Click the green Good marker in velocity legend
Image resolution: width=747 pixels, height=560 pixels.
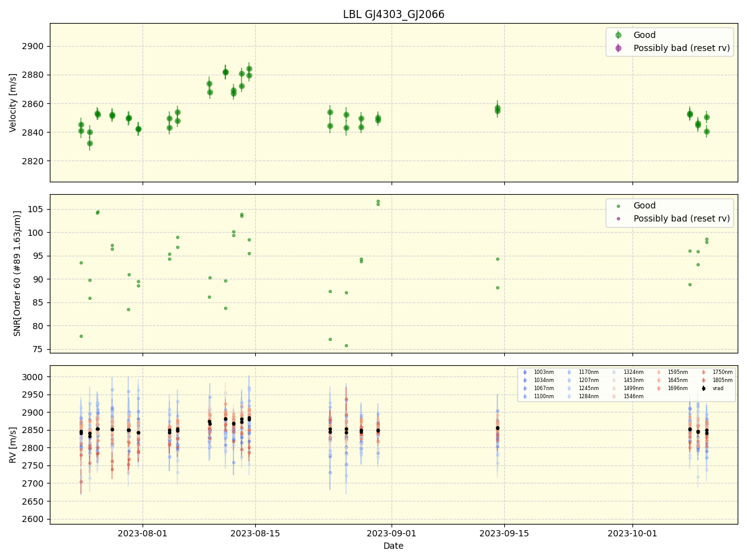pyautogui.click(x=618, y=35)
